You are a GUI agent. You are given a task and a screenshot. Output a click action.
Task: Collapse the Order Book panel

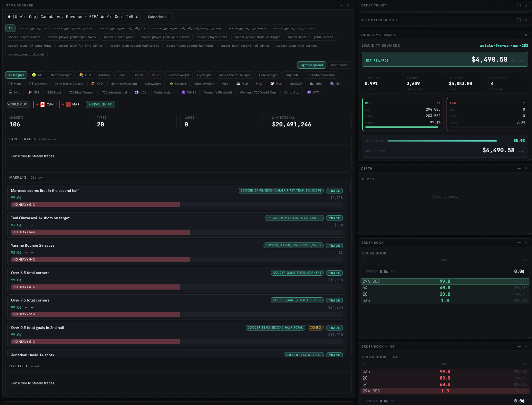tap(519, 243)
